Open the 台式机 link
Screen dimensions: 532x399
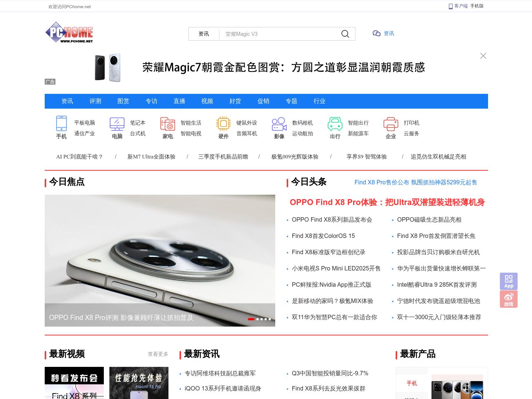138,133
